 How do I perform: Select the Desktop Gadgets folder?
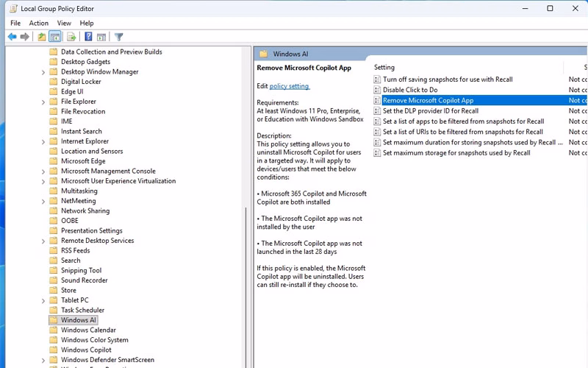pyautogui.click(x=85, y=62)
